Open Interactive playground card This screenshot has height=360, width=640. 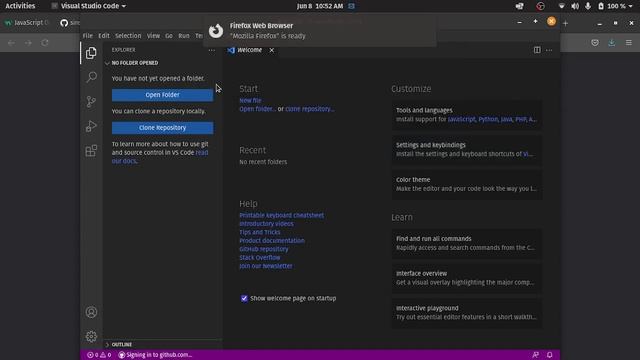point(467,313)
